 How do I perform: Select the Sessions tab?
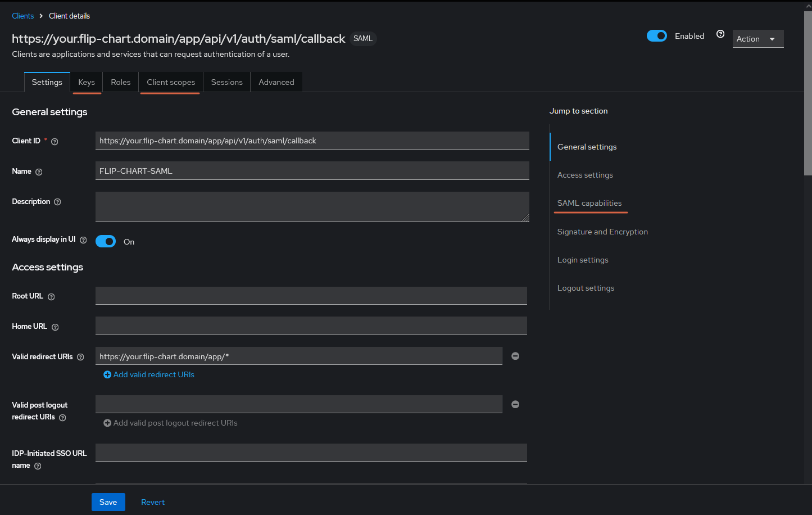click(227, 82)
